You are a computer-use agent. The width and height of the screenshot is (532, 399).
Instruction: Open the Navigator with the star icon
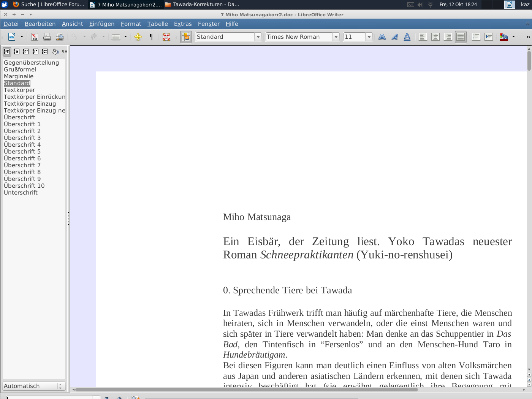click(138, 37)
